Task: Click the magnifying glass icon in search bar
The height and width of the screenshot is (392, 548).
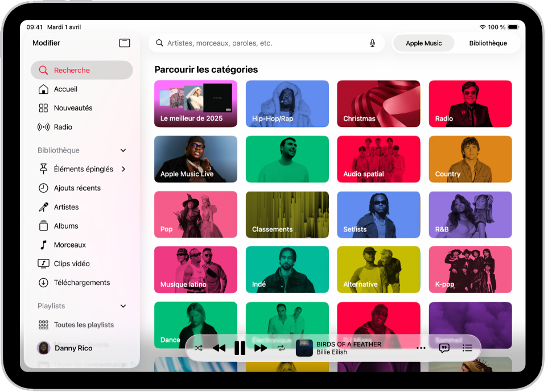Action: click(x=159, y=43)
